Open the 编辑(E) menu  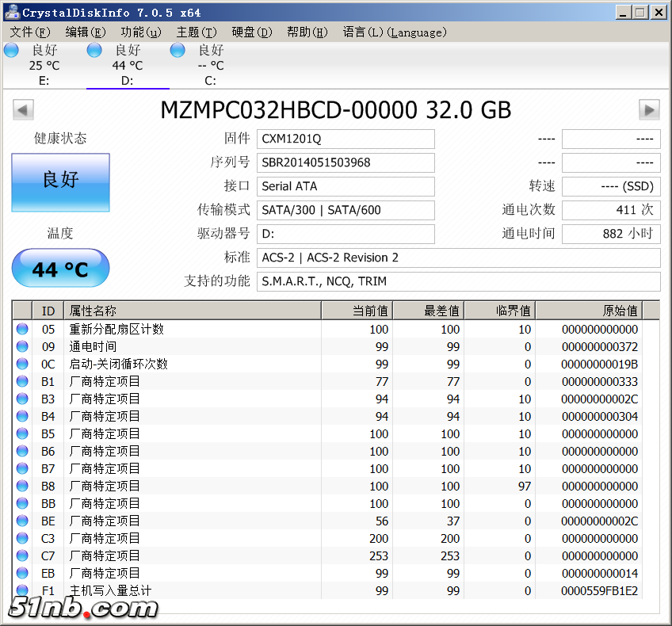coord(86,32)
